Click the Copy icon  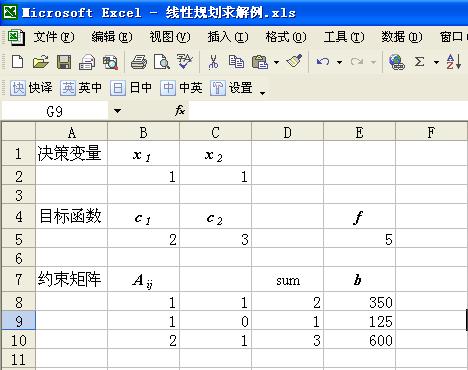tap(236, 62)
